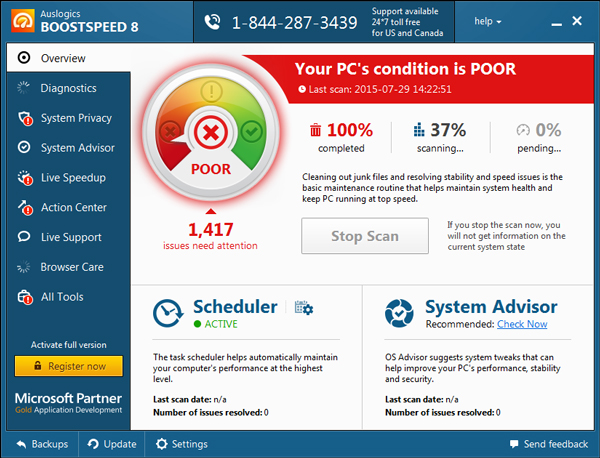Screen dimensions: 600x458
Task: Click the green checkmark gauge icon
Action: click(251, 132)
